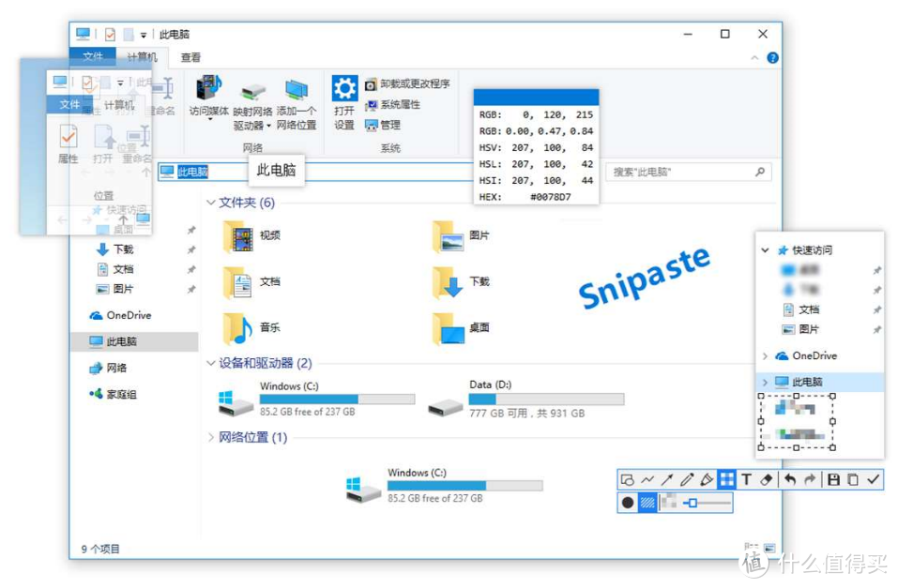Screen dimensions: 898x588
Task: Select the Snipaste pencil drawing tool
Action: (x=687, y=479)
